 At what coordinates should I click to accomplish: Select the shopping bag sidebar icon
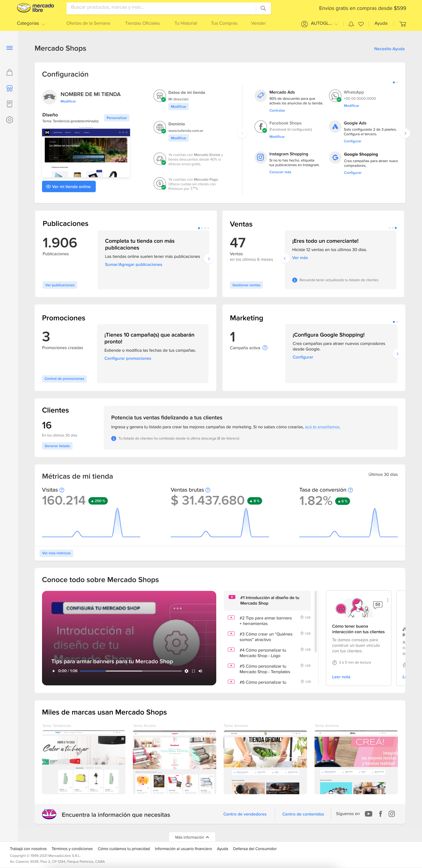pos(10,72)
